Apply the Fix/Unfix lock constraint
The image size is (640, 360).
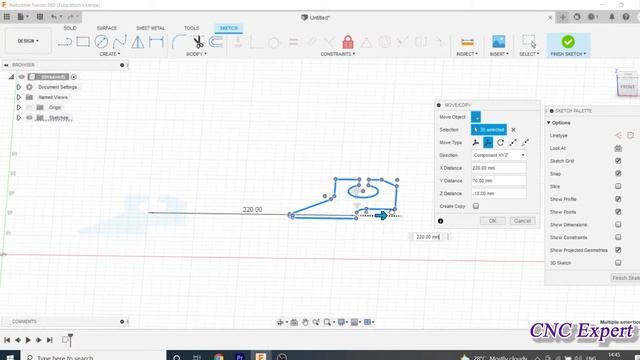click(x=348, y=42)
